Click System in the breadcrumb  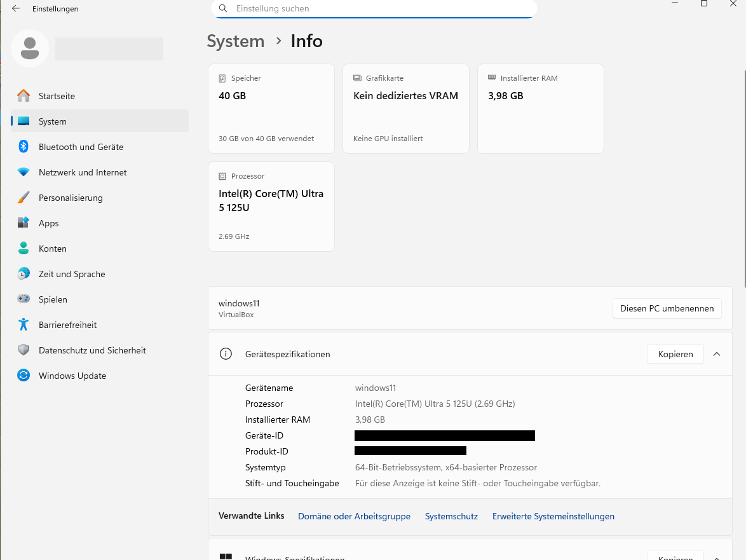tap(236, 41)
